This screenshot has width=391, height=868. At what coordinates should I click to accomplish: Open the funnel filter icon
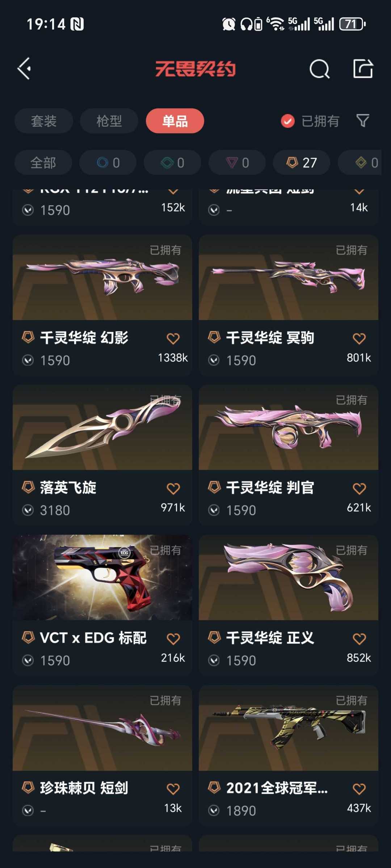pos(363,121)
